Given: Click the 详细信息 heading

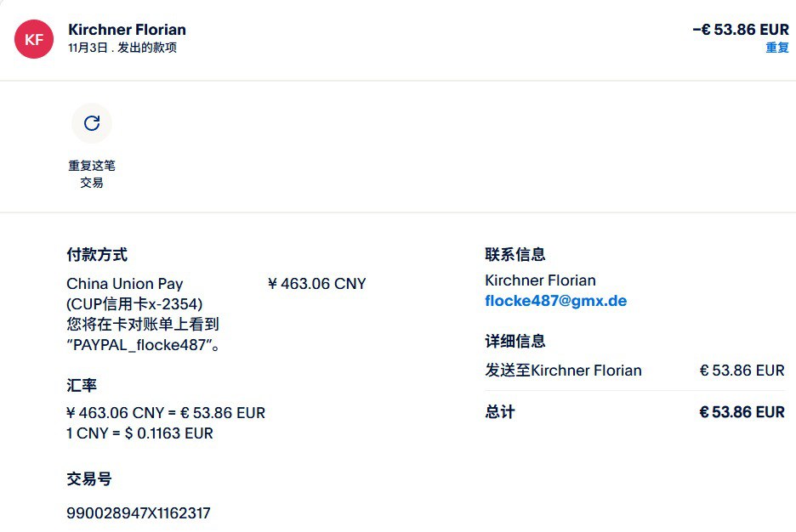Looking at the screenshot, I should [x=515, y=341].
